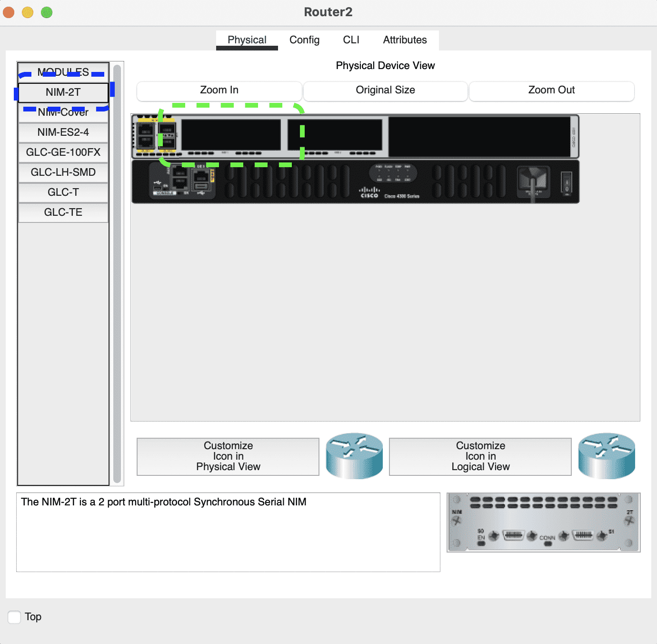Click the router power cord socket

click(x=534, y=181)
